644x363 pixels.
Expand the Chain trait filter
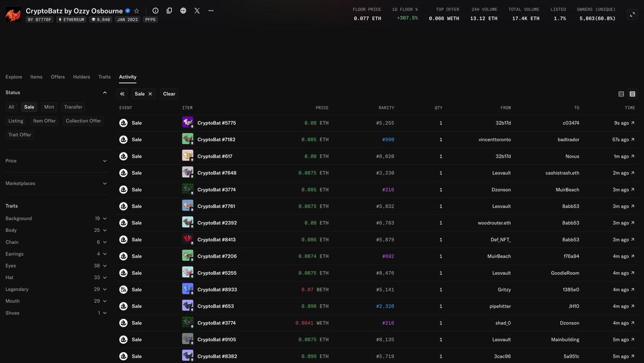pyautogui.click(x=56, y=242)
